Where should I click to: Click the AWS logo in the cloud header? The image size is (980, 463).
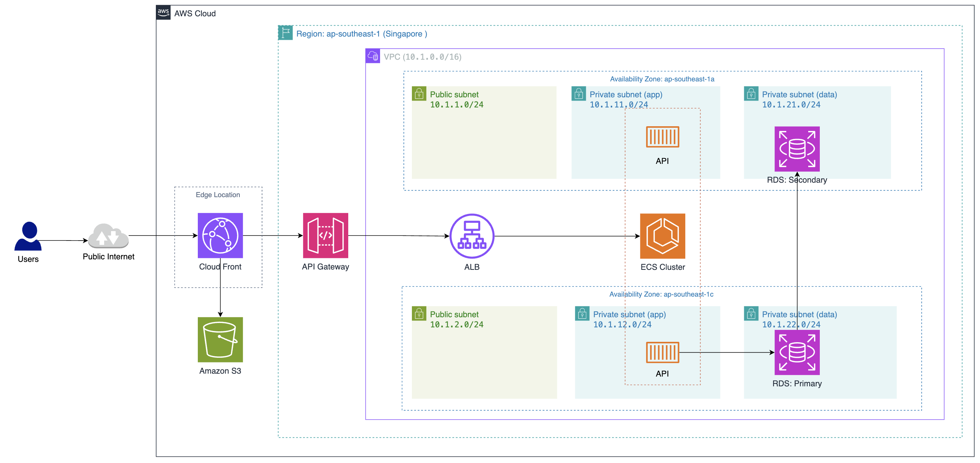tap(163, 12)
